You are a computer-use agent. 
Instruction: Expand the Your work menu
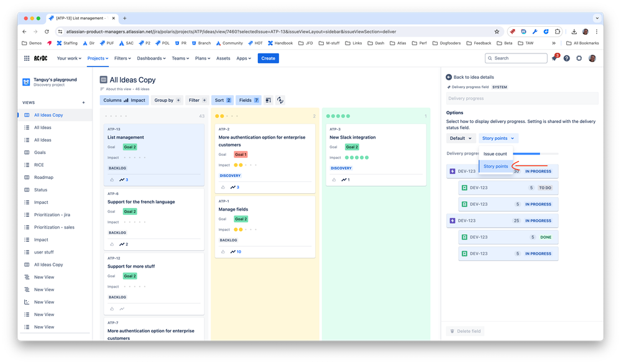pos(69,58)
